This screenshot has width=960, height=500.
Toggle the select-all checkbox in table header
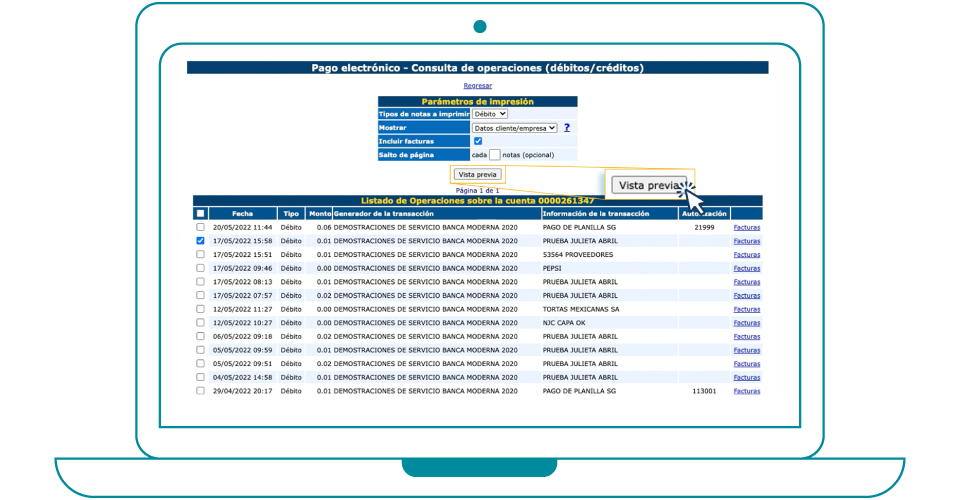tap(200, 214)
